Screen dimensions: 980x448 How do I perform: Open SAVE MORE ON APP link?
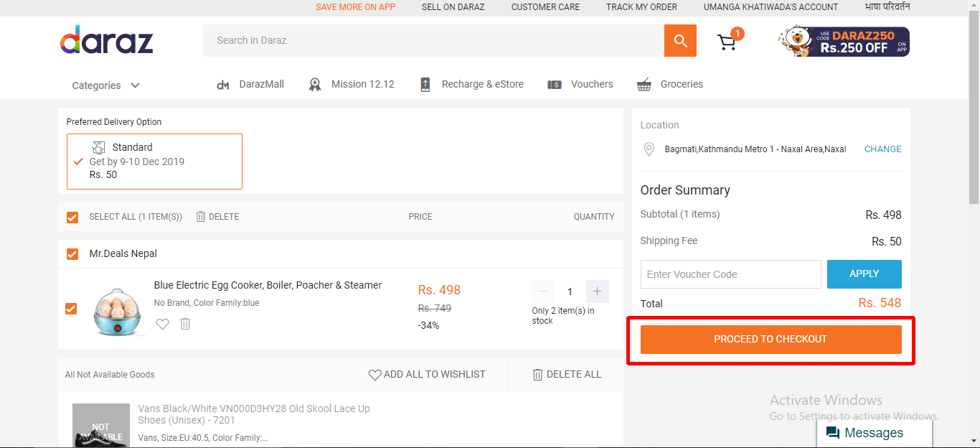pos(356,7)
